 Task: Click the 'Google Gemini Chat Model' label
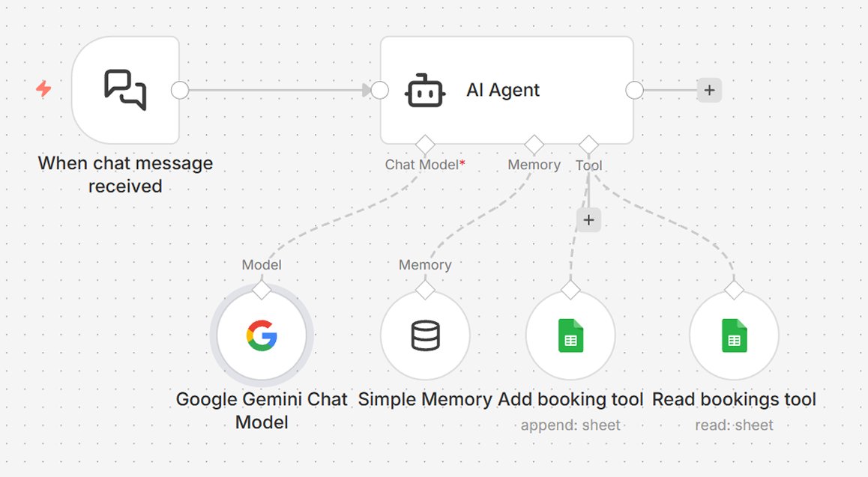(x=262, y=410)
